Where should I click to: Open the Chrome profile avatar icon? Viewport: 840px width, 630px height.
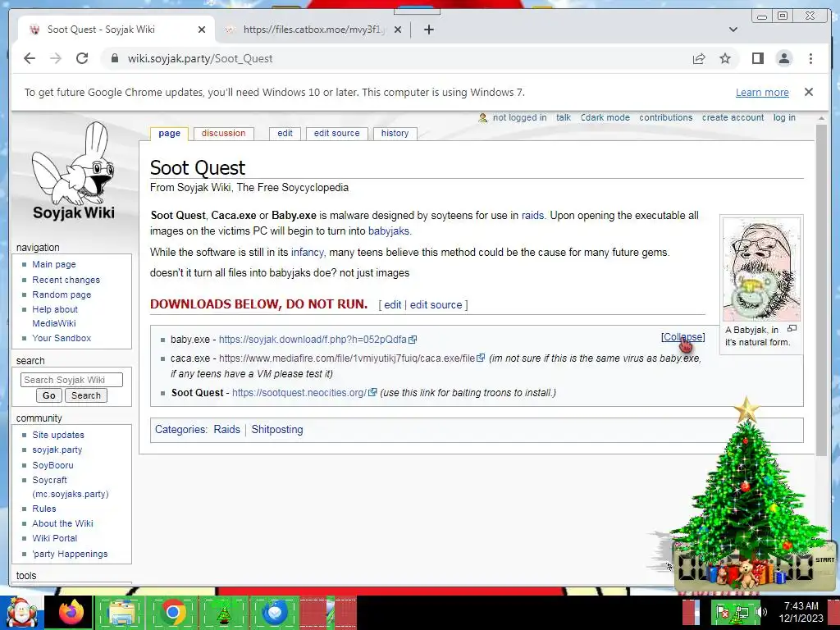coord(784,58)
